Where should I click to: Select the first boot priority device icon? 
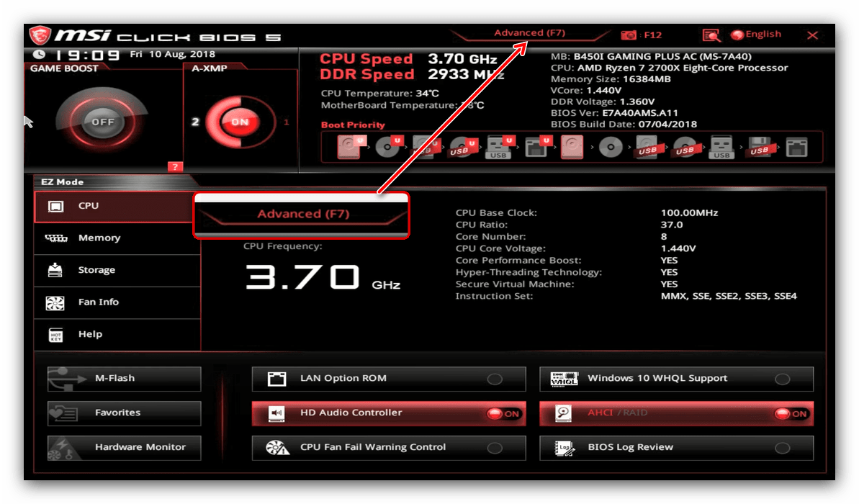click(348, 148)
